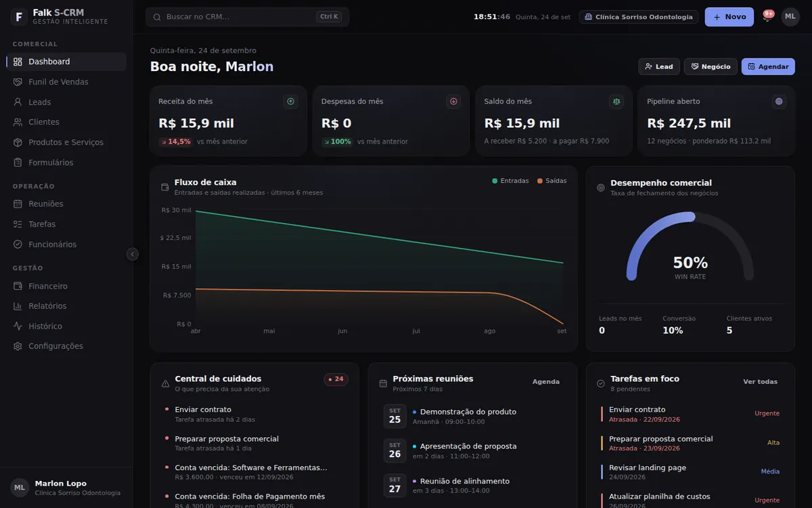Focus the Buscar no CRM search field

click(247, 17)
